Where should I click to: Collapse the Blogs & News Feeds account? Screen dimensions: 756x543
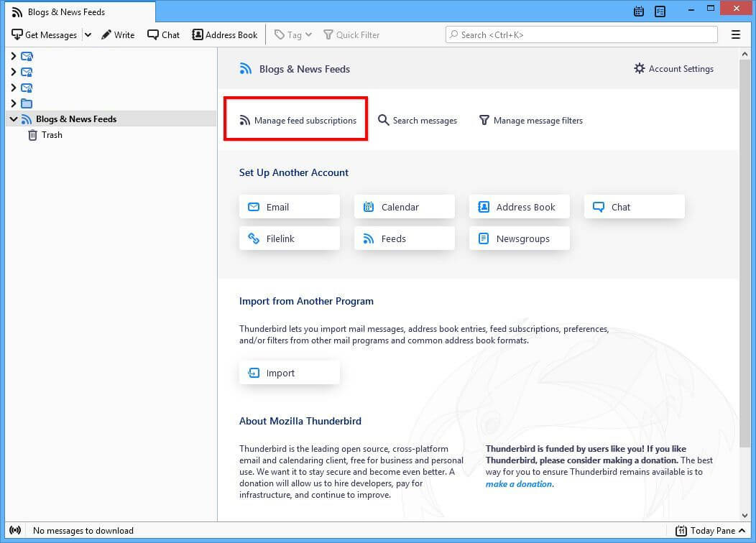pos(14,119)
